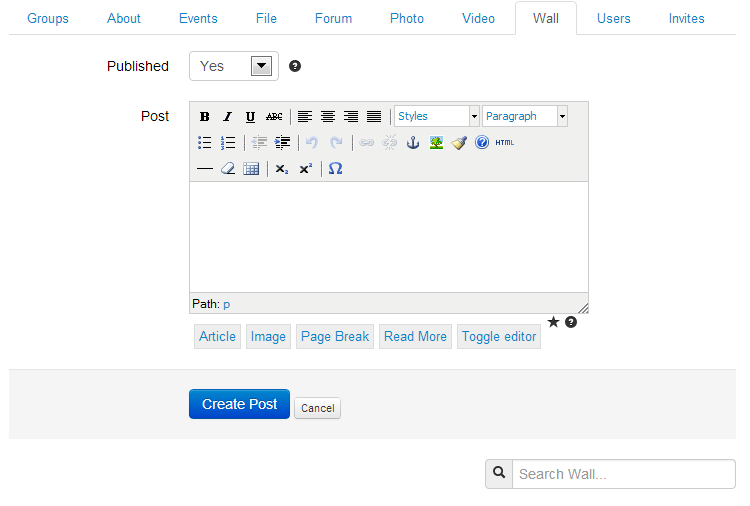Toggle underline formatting

point(250,116)
